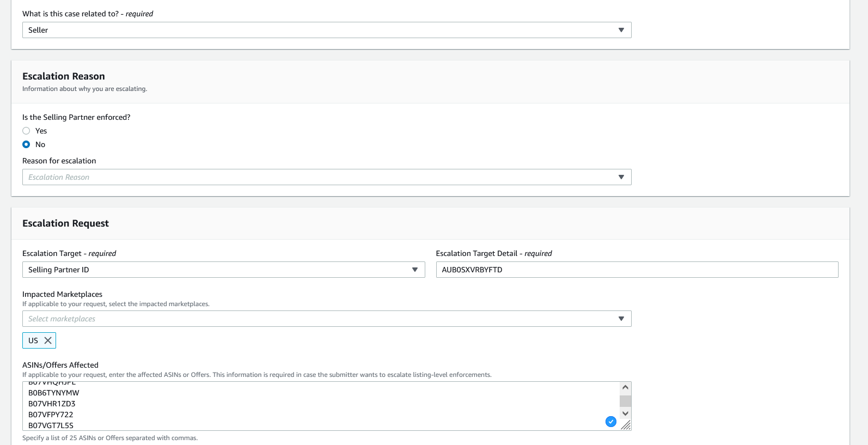Click the ASIN textarea scrollbar thumb

pyautogui.click(x=625, y=401)
